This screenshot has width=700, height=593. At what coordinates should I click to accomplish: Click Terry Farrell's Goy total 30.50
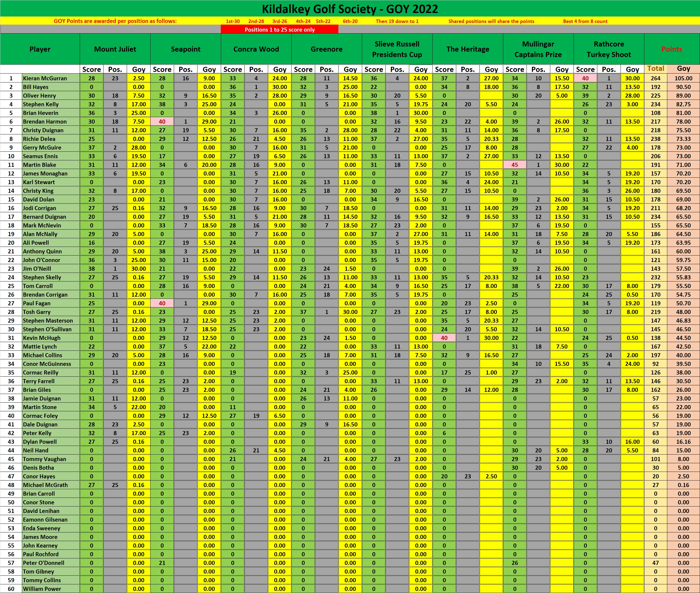click(x=684, y=381)
